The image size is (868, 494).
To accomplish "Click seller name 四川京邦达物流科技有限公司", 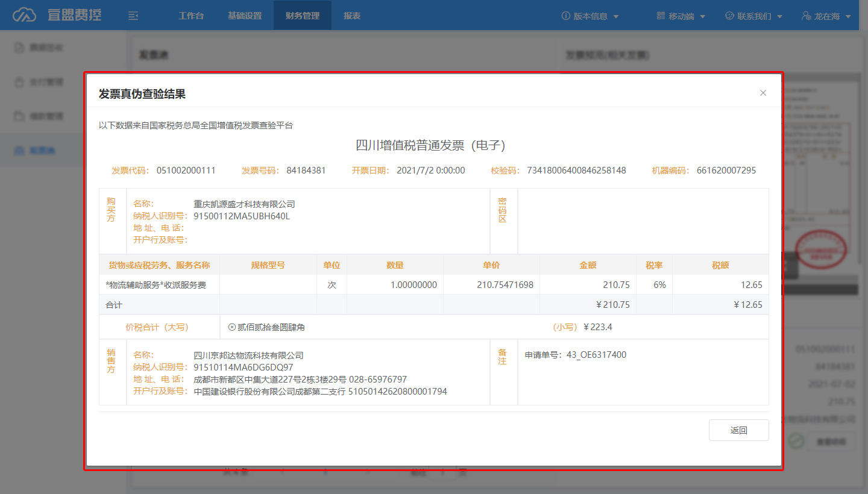I will point(248,355).
